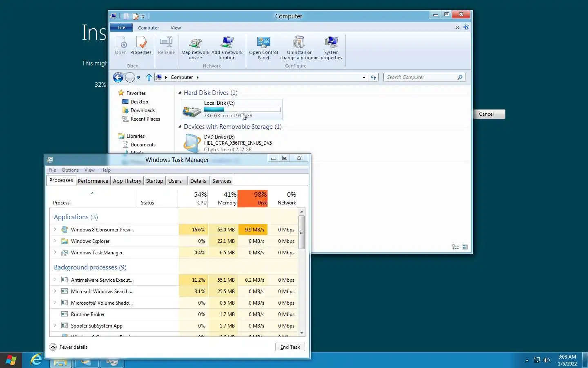
Task: Click the File Explorer taskbar icon
Action: (60, 362)
